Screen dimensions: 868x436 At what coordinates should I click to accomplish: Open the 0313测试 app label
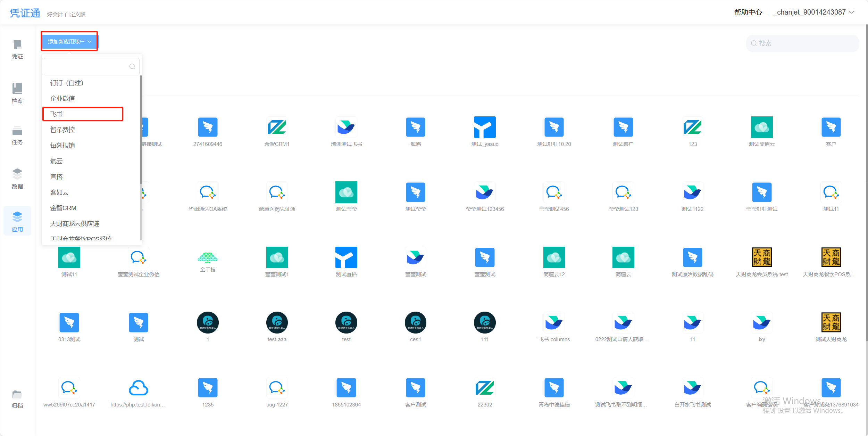coord(69,339)
